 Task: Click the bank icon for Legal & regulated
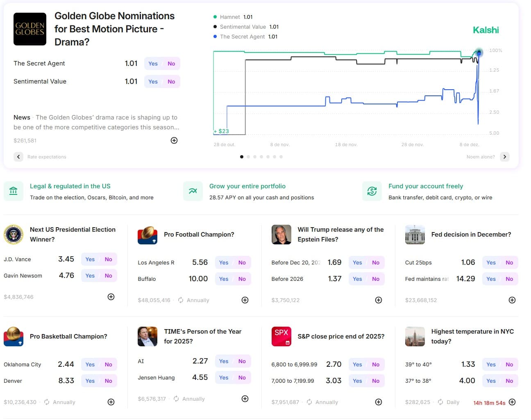point(14,191)
